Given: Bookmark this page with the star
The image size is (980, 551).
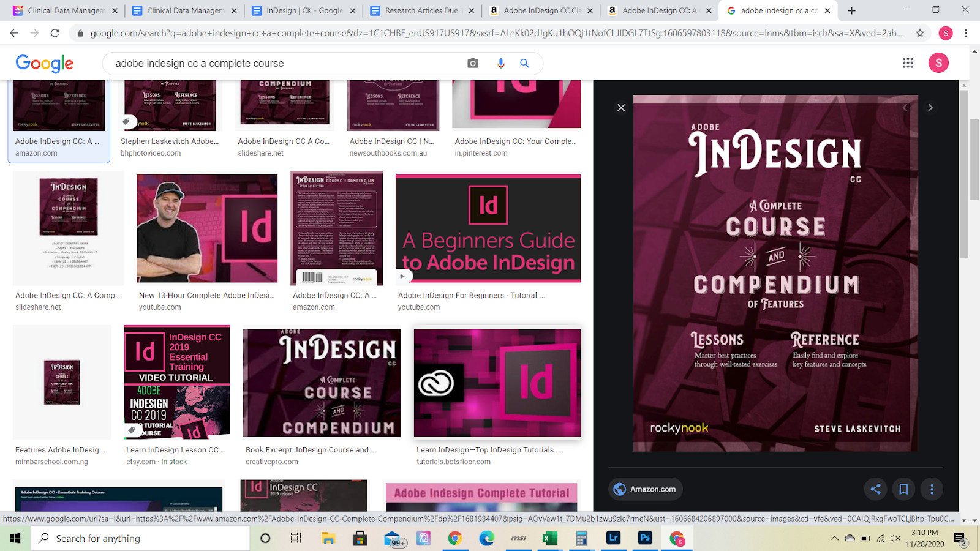Looking at the screenshot, I should pyautogui.click(x=920, y=33).
